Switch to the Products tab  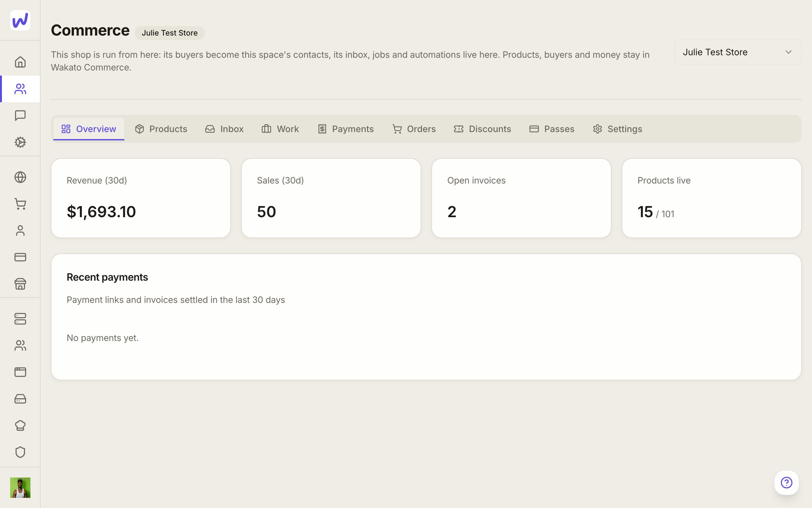coord(161,129)
